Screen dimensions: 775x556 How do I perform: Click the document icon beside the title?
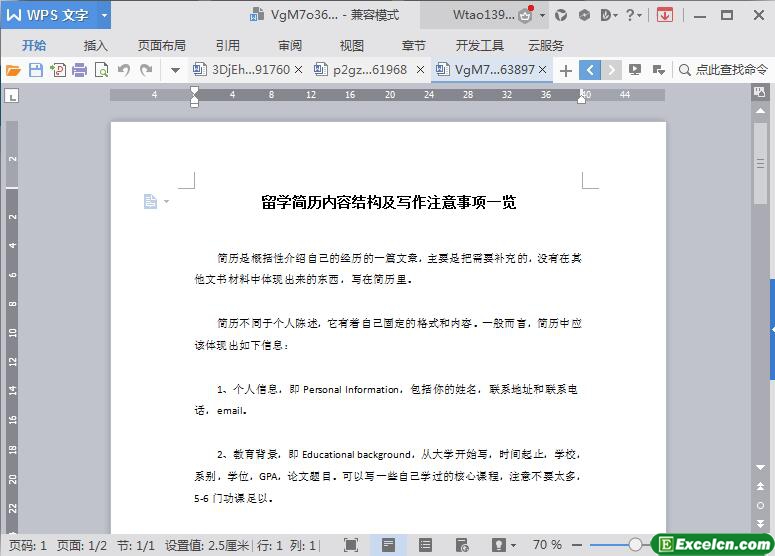(150, 202)
